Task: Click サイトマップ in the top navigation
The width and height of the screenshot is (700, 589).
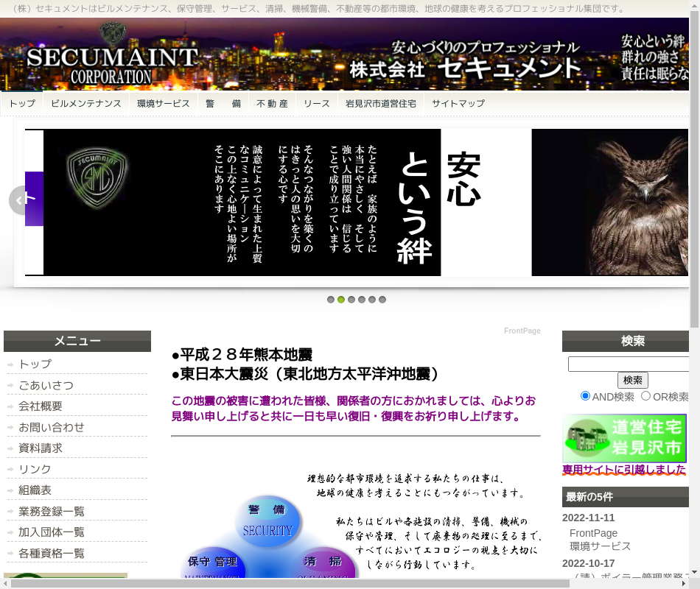Action: click(x=458, y=104)
